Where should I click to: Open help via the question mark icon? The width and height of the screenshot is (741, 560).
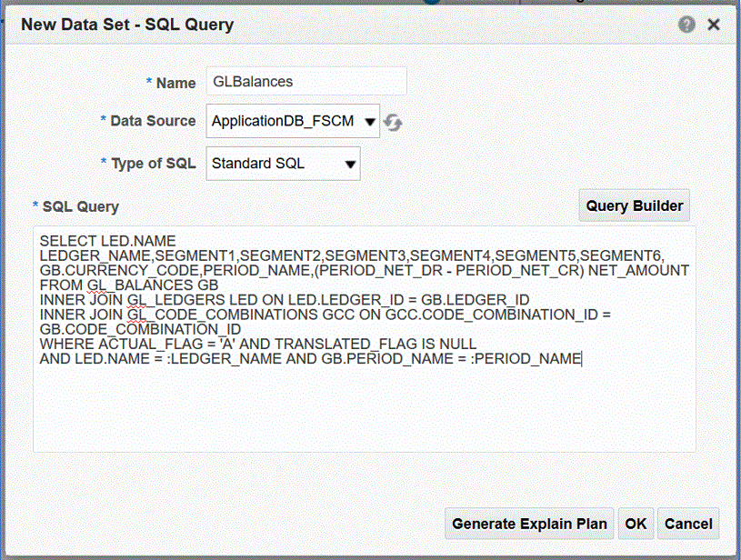pos(687,25)
